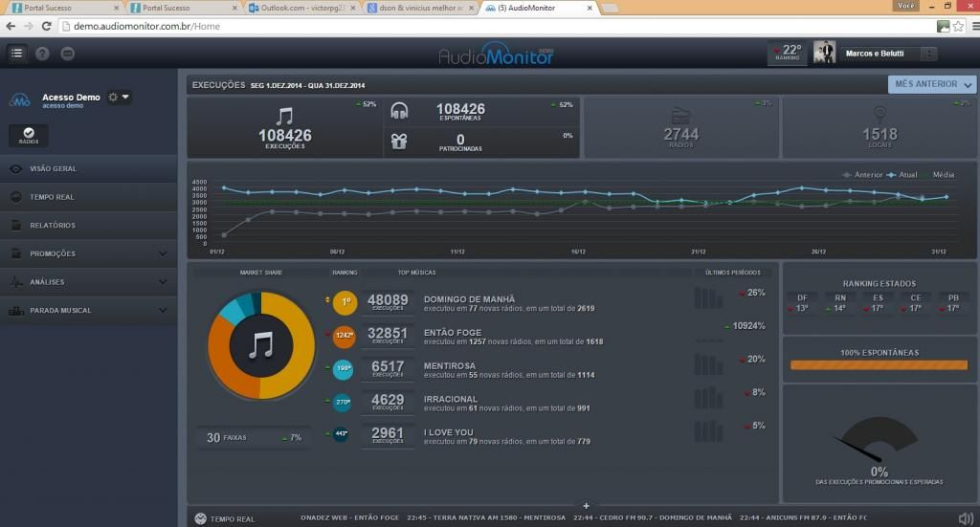Click the chat bubble icon in header
Image resolution: width=980 pixels, height=527 pixels.
point(67,54)
